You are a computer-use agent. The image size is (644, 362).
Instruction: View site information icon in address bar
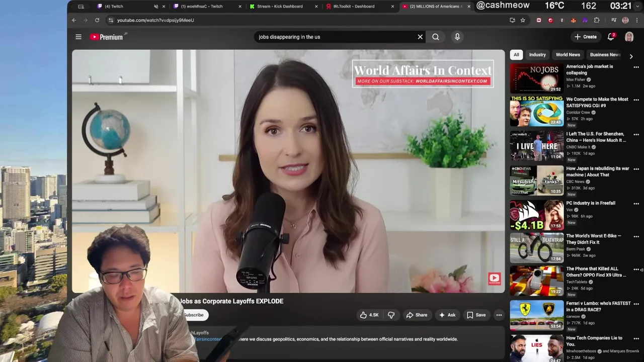point(111,20)
